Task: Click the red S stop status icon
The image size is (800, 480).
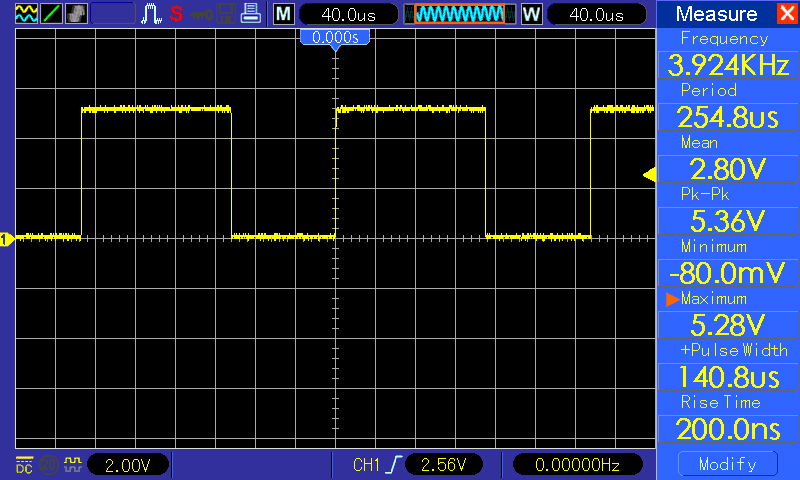Action: tap(177, 14)
